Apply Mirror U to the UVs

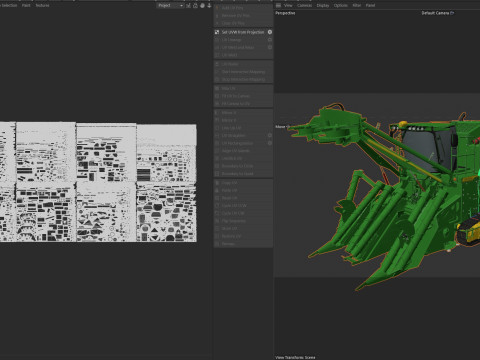click(x=243, y=113)
